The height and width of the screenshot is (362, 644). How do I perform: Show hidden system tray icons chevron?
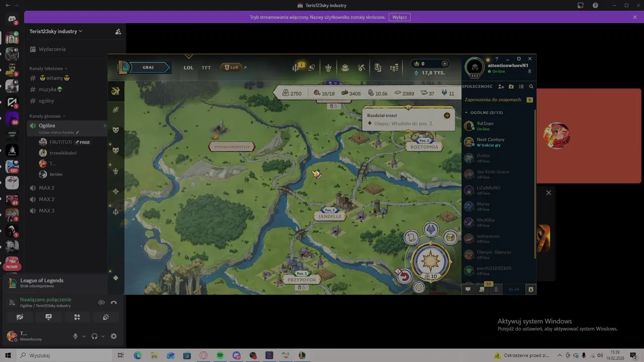pos(560,355)
